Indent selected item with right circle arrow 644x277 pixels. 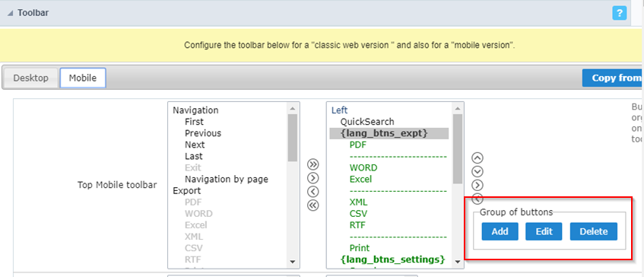(477, 184)
